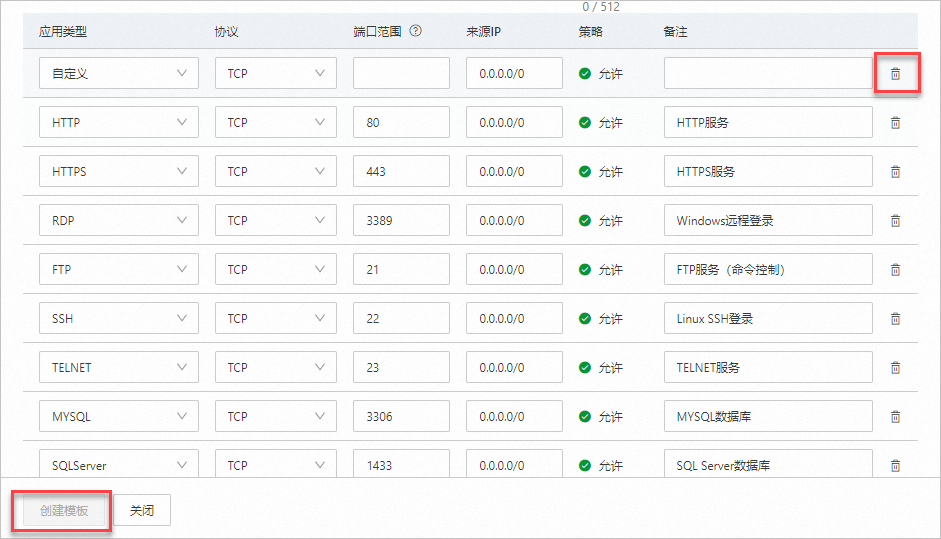Viewport: 941px width, 539px height.
Task: Click the green allow icon in MYSQL row
Action: pos(585,417)
